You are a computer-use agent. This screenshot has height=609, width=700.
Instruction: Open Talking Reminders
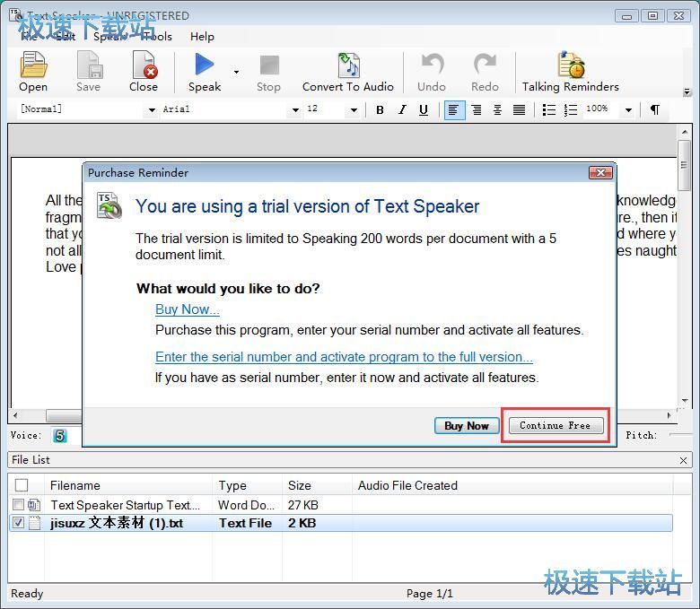[571, 72]
